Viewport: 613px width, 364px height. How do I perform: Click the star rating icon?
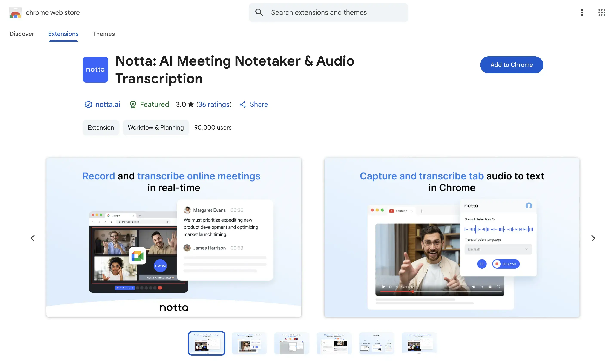click(x=191, y=104)
